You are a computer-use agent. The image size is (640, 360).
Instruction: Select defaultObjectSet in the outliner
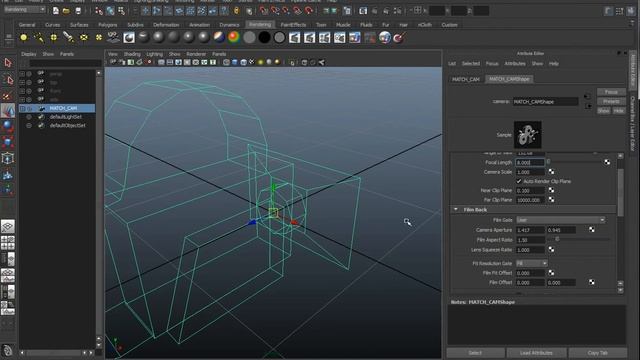pos(68,126)
